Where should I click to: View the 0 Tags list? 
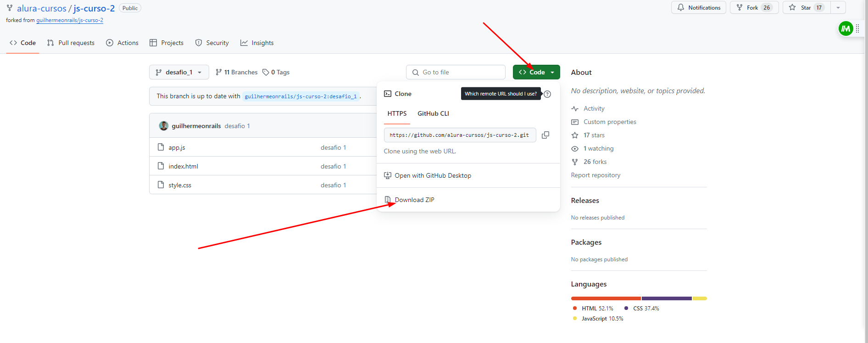tap(276, 72)
